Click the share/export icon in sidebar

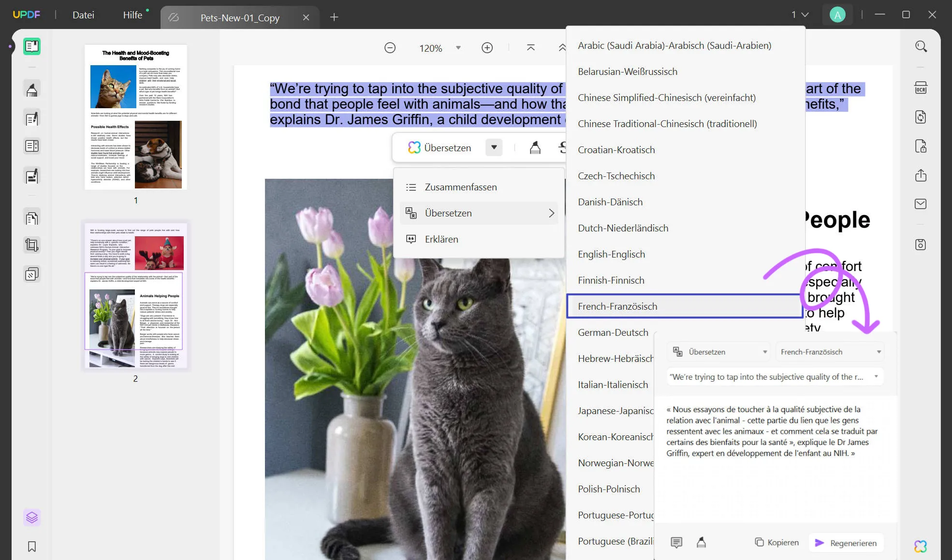tap(921, 175)
